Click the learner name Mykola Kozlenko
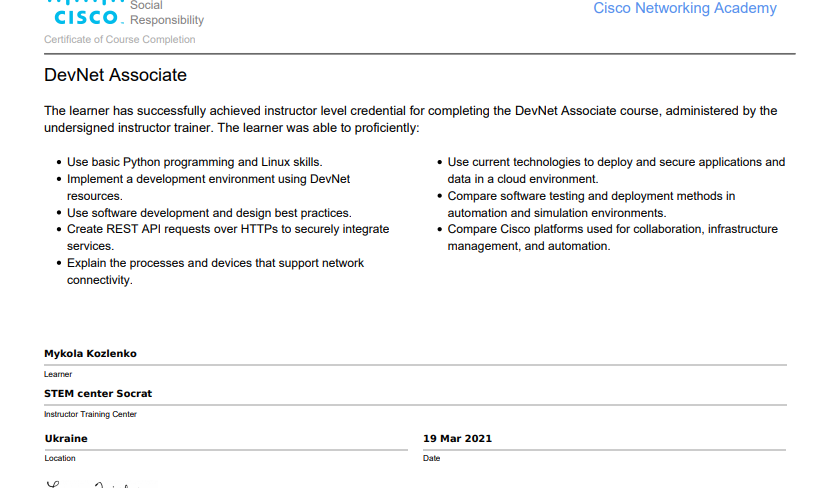The width and height of the screenshot is (838, 488). (90, 354)
